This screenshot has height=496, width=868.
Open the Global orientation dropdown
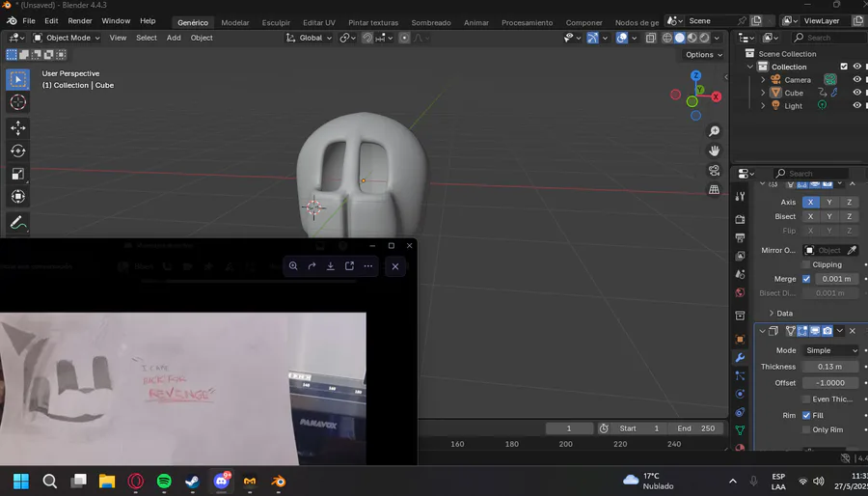click(x=309, y=38)
